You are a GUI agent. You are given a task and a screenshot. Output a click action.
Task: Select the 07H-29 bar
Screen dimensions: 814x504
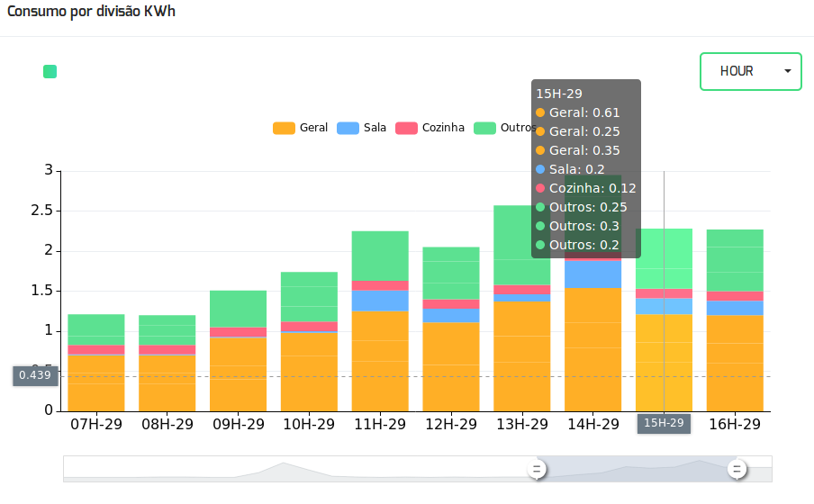click(96, 363)
